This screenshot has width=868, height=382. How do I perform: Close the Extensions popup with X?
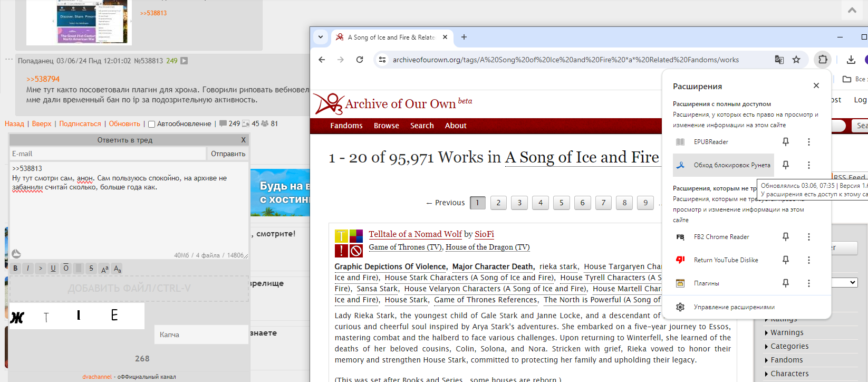click(x=816, y=85)
